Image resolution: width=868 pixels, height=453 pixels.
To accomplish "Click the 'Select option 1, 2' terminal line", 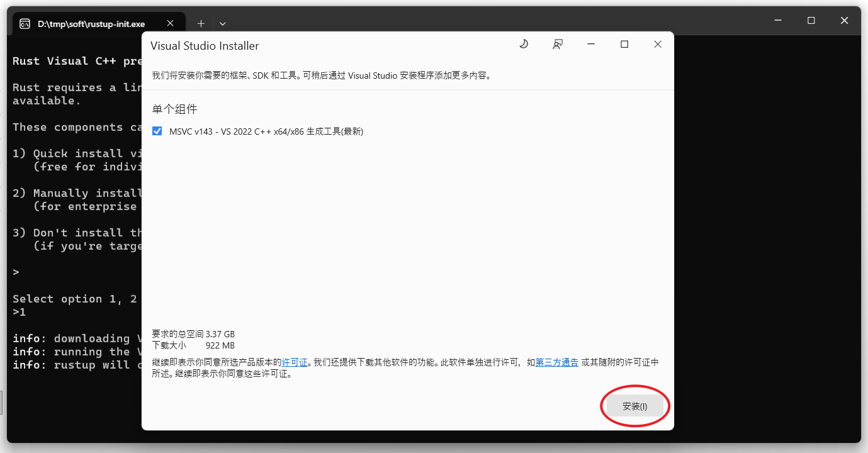I will 76,299.
